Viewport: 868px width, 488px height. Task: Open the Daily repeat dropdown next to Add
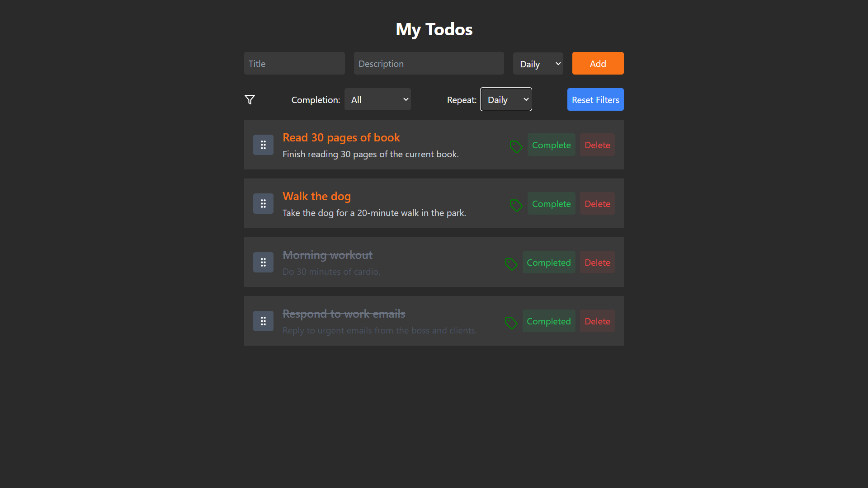click(x=538, y=64)
